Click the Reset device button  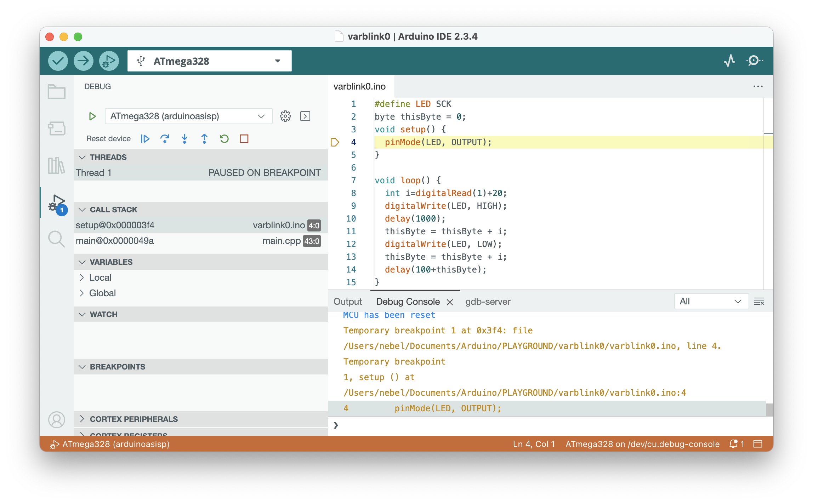[108, 139]
